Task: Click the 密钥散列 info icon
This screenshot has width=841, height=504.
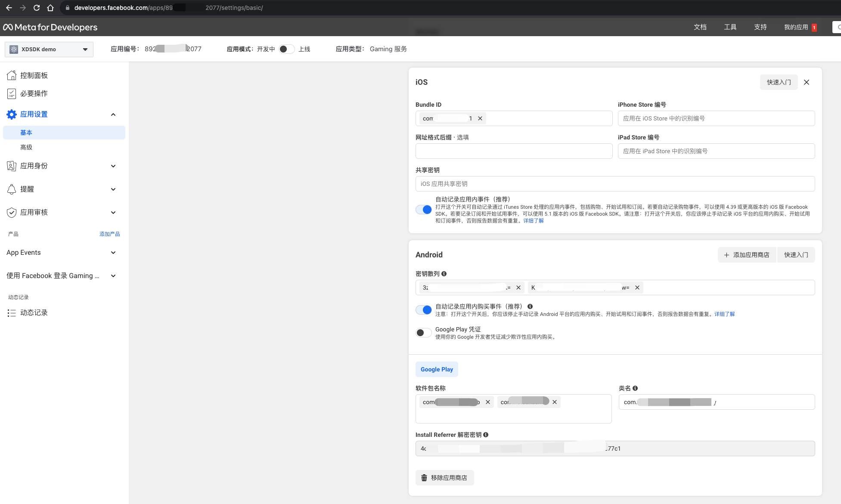Action: point(444,274)
